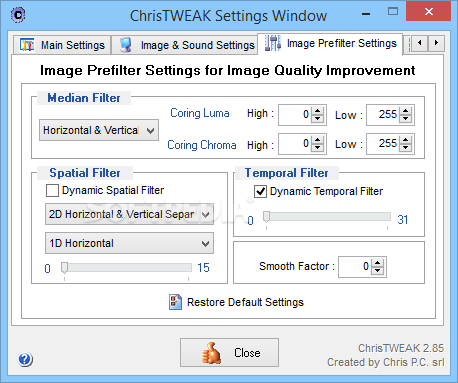Click the 'Coring Luma' label
This screenshot has width=458, height=383.
pyautogui.click(x=200, y=113)
